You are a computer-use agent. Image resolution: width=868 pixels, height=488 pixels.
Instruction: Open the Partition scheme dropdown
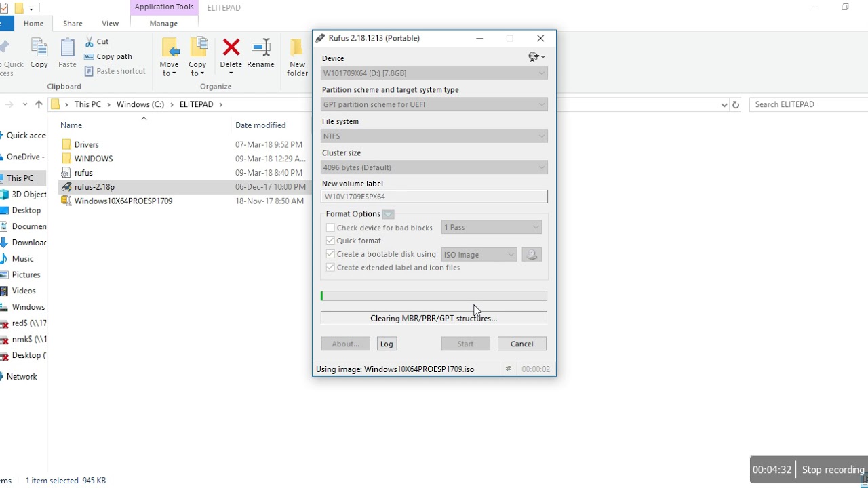click(x=434, y=104)
